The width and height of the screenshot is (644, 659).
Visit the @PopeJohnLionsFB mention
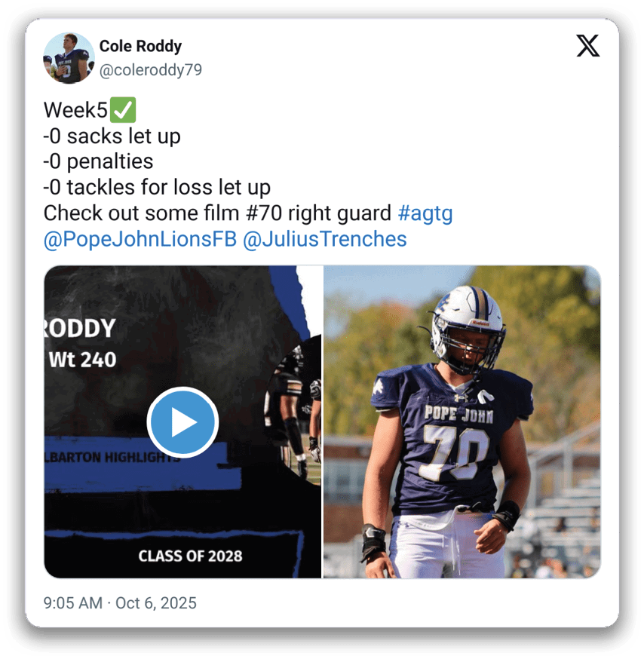click(x=140, y=239)
